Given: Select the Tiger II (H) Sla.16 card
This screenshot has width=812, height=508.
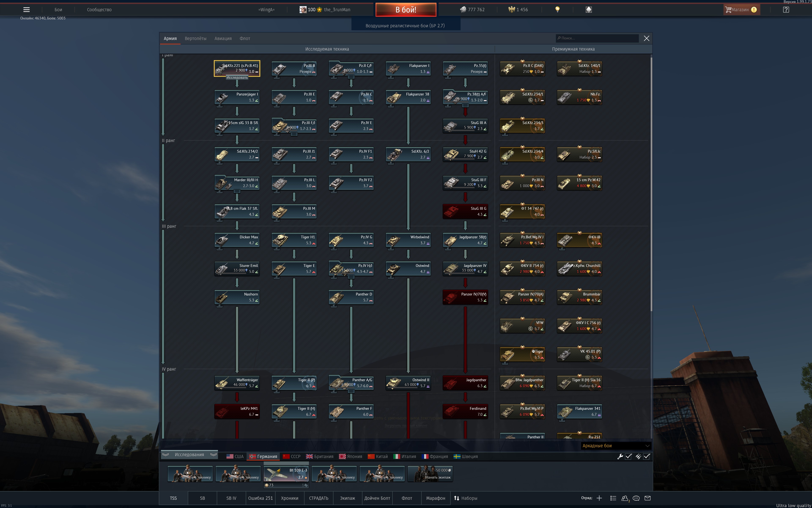Looking at the screenshot, I should pos(579,383).
